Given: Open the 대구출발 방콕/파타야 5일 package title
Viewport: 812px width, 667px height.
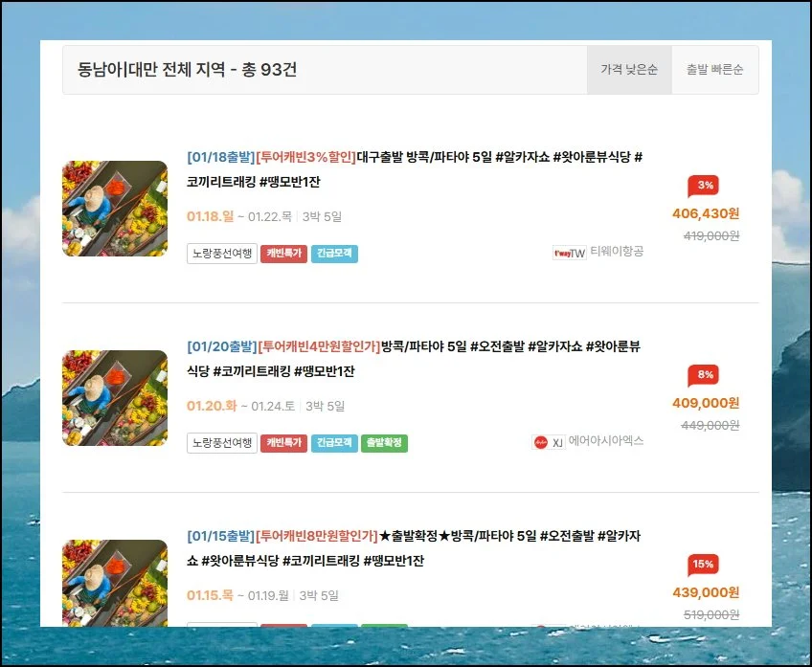Looking at the screenshot, I should [414, 167].
